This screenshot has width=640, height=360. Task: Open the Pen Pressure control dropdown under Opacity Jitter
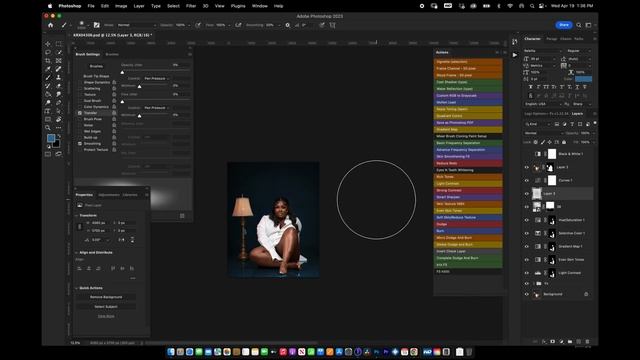coord(156,78)
